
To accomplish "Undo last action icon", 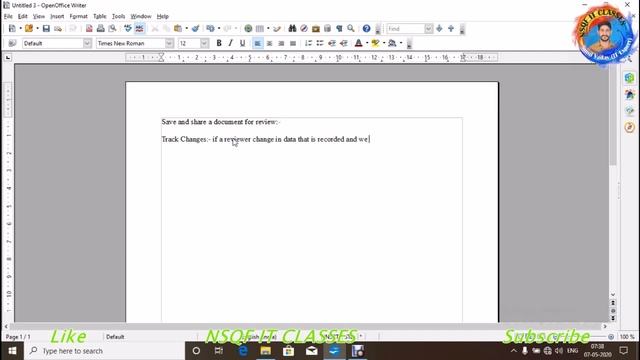I will point(211,29).
